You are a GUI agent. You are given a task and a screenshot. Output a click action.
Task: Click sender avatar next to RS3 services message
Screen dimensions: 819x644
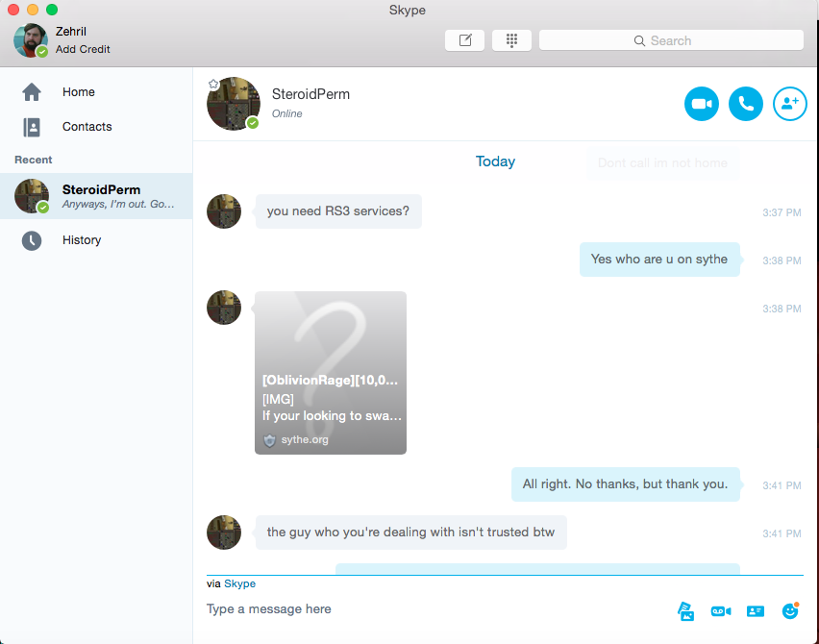[224, 211]
